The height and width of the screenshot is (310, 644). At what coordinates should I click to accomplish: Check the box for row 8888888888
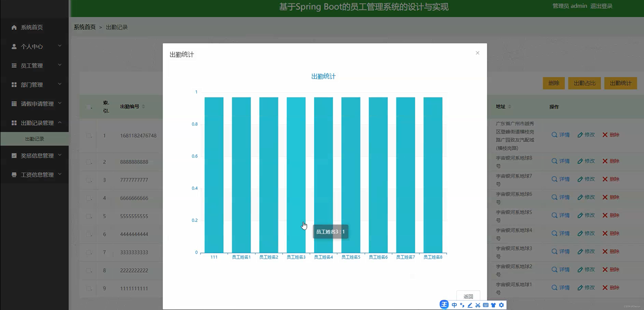coord(89,162)
